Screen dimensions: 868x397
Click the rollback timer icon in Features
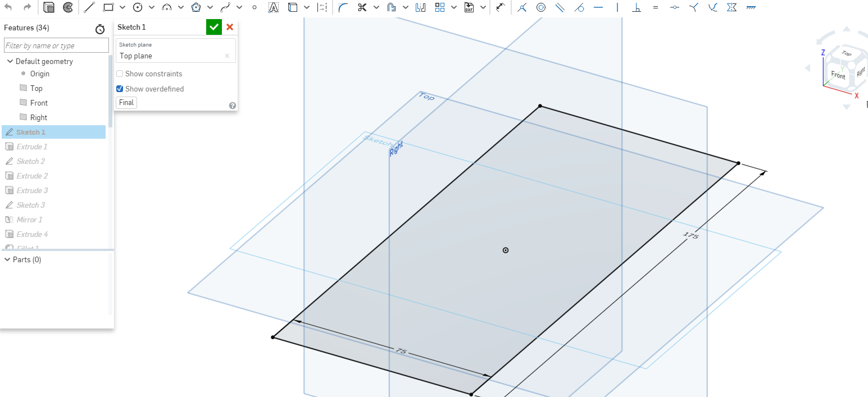point(100,29)
